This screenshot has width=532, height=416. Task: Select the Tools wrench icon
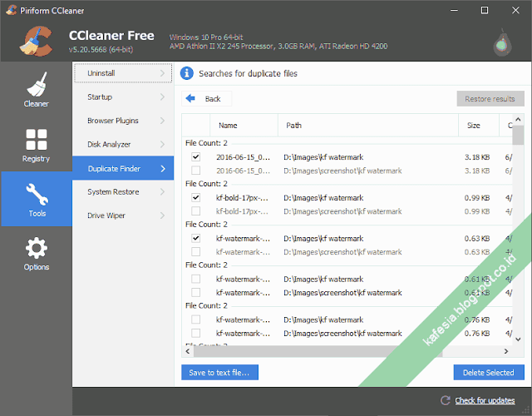tap(37, 194)
